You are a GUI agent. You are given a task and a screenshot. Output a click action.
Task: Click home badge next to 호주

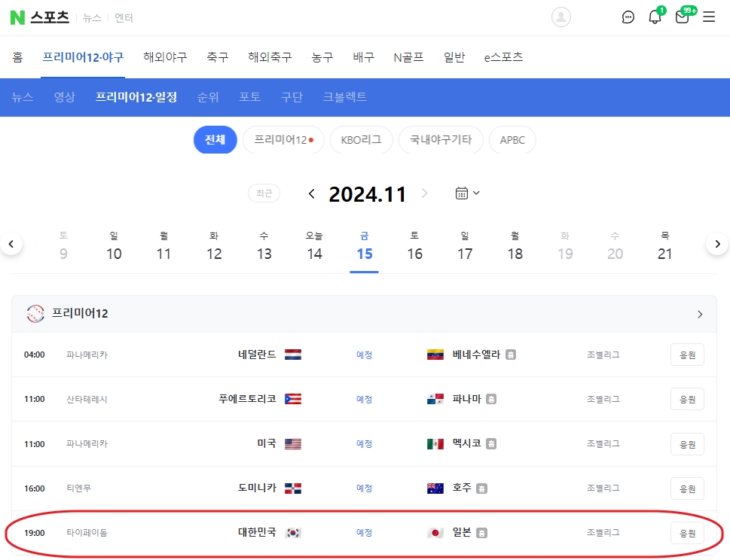[x=482, y=488]
